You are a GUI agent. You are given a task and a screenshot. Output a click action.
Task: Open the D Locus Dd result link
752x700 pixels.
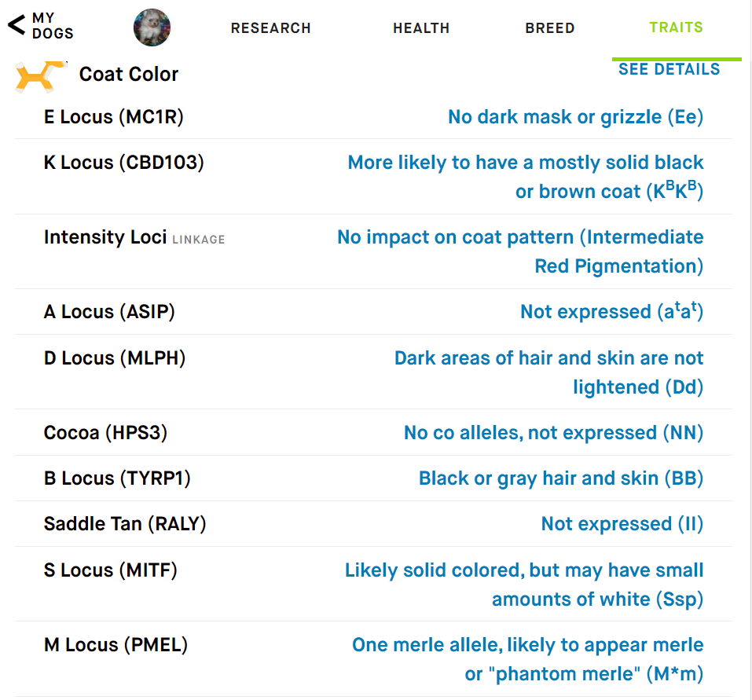pyautogui.click(x=548, y=372)
